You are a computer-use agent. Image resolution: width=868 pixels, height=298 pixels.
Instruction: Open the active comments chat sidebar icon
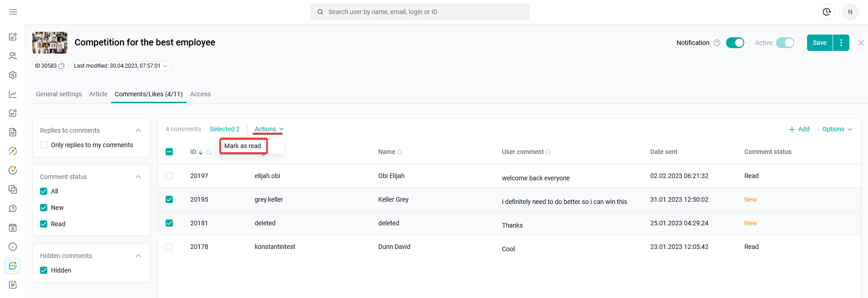coord(13,266)
